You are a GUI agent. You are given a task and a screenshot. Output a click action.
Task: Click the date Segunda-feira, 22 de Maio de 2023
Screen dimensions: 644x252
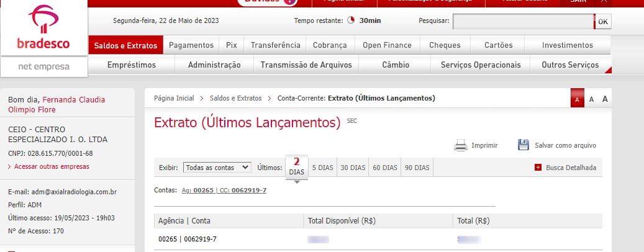click(x=166, y=20)
